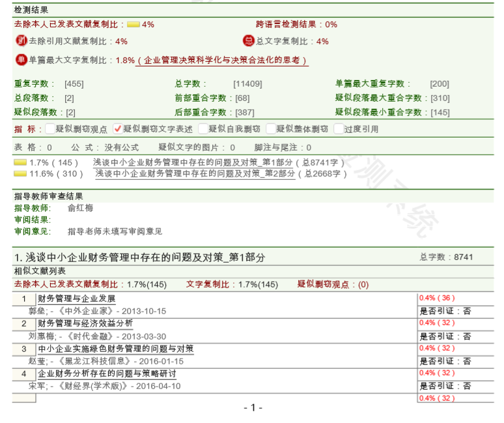Viewport: 504px width, 423px height.
Task: Click 文字复制比：1.7%(145) text
Action: (x=232, y=284)
